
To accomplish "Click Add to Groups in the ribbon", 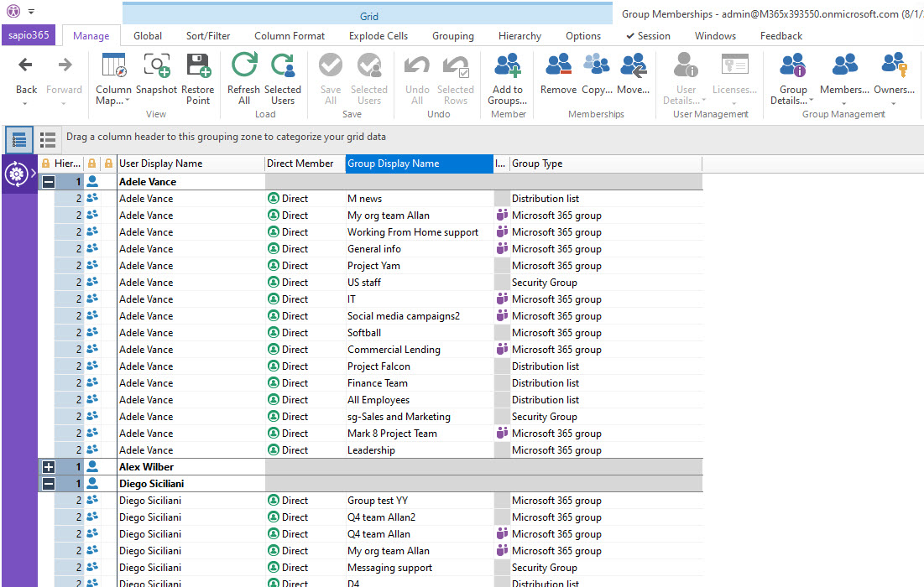I will [507, 66].
